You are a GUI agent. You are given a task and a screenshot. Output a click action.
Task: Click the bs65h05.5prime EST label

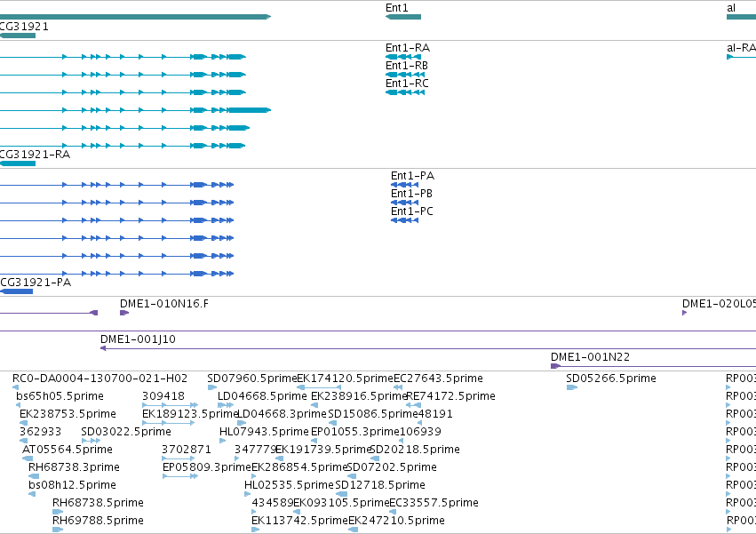[x=60, y=396]
